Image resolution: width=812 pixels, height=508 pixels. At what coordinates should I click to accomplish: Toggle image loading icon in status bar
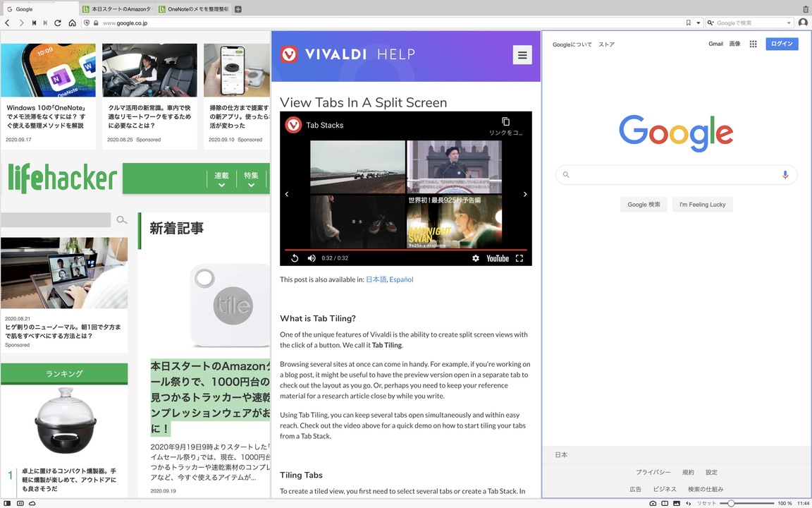point(677,503)
